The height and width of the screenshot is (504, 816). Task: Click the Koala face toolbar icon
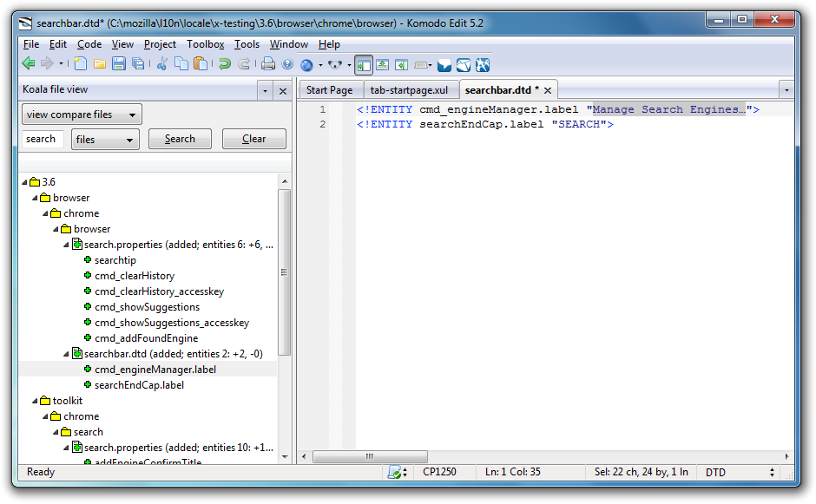(x=335, y=64)
